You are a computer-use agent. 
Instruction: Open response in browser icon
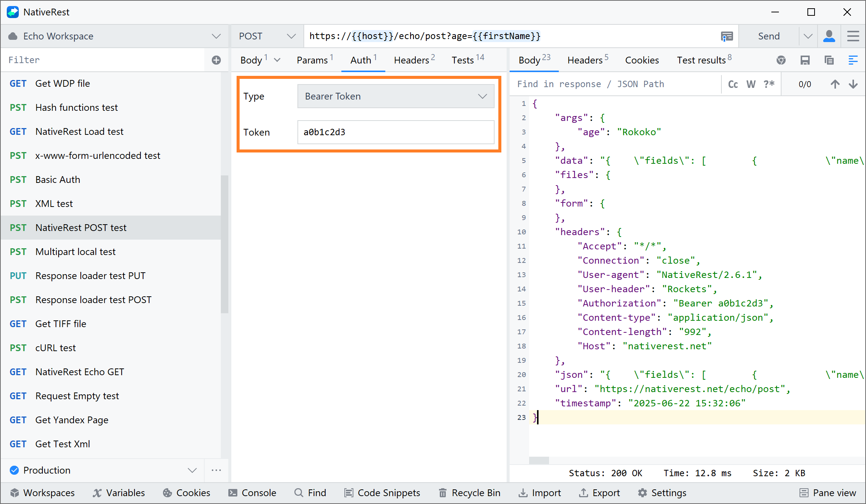pyautogui.click(x=781, y=60)
